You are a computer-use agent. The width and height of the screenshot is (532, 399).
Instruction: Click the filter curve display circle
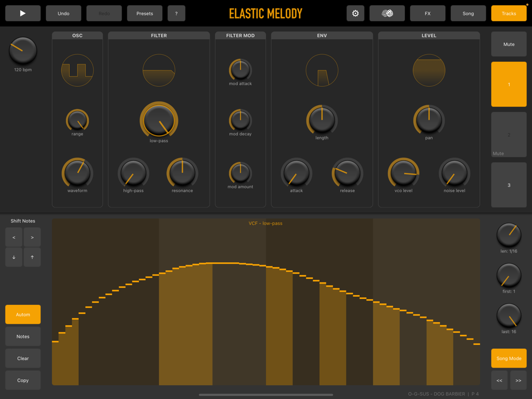159,70
